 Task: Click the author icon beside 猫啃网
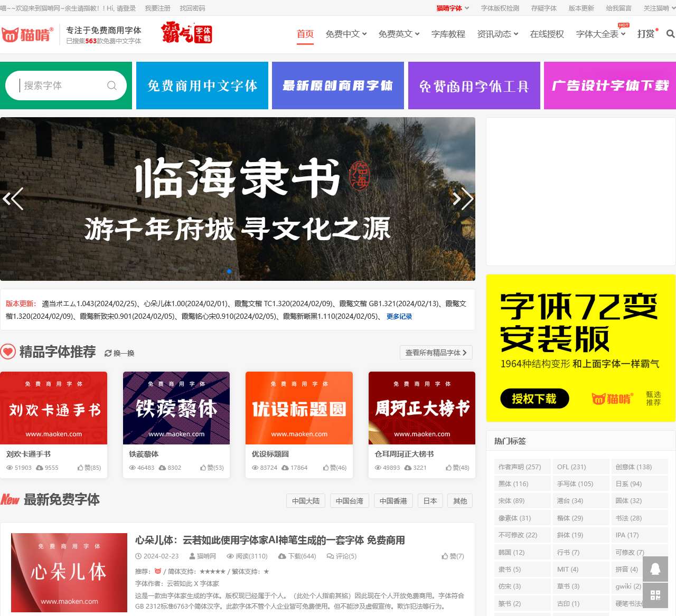click(192, 556)
